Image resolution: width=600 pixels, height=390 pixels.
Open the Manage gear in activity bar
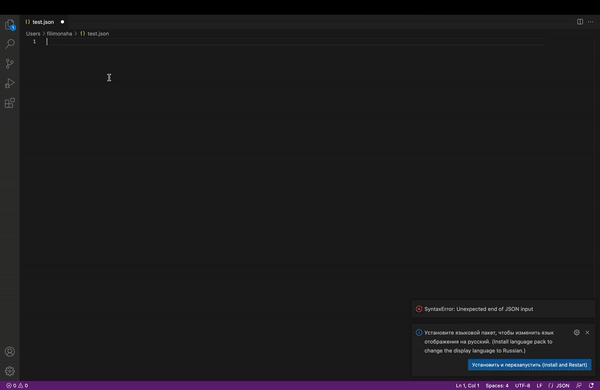(10, 371)
